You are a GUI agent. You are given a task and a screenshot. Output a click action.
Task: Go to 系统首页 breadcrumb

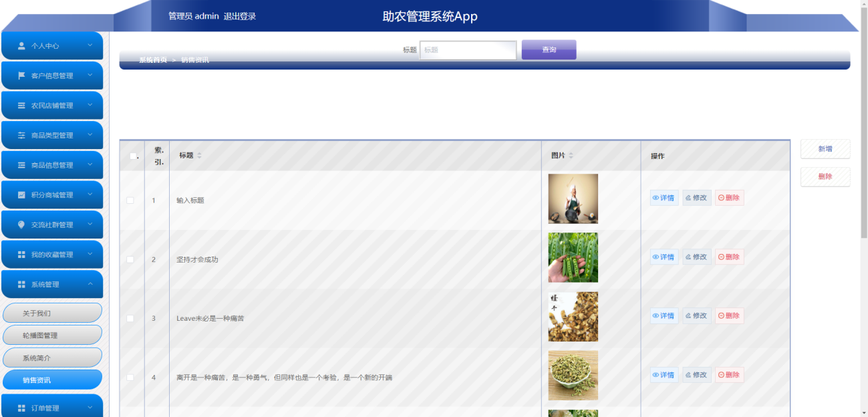(x=153, y=59)
